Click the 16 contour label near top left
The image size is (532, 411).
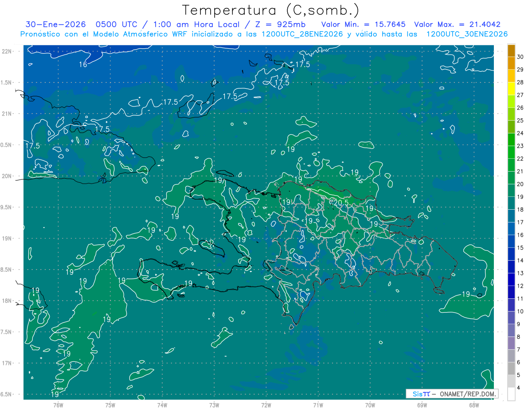83,64
